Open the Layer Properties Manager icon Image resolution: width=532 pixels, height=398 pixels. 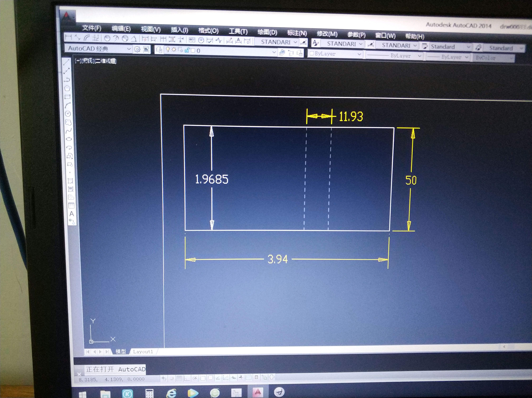[159, 50]
